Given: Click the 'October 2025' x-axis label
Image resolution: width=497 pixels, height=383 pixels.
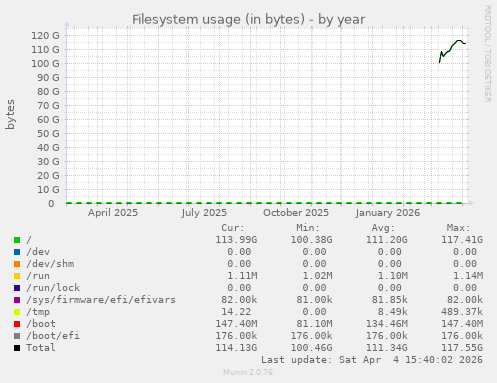Looking at the screenshot, I should click(x=296, y=213).
